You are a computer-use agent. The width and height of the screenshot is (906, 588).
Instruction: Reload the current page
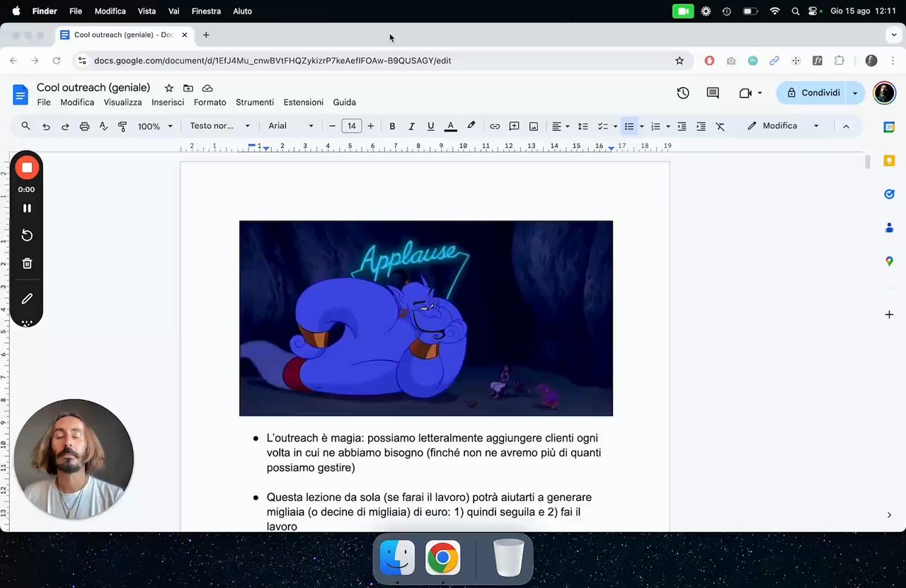coord(57,61)
